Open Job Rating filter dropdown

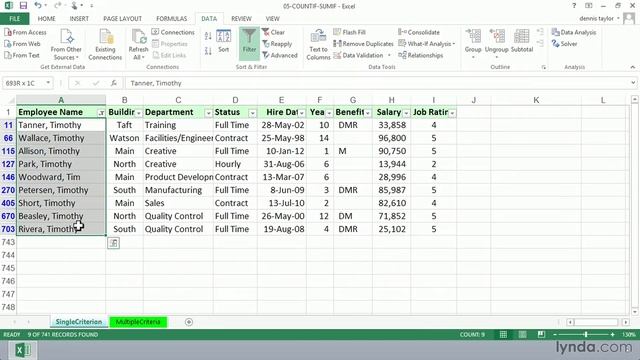click(x=452, y=113)
